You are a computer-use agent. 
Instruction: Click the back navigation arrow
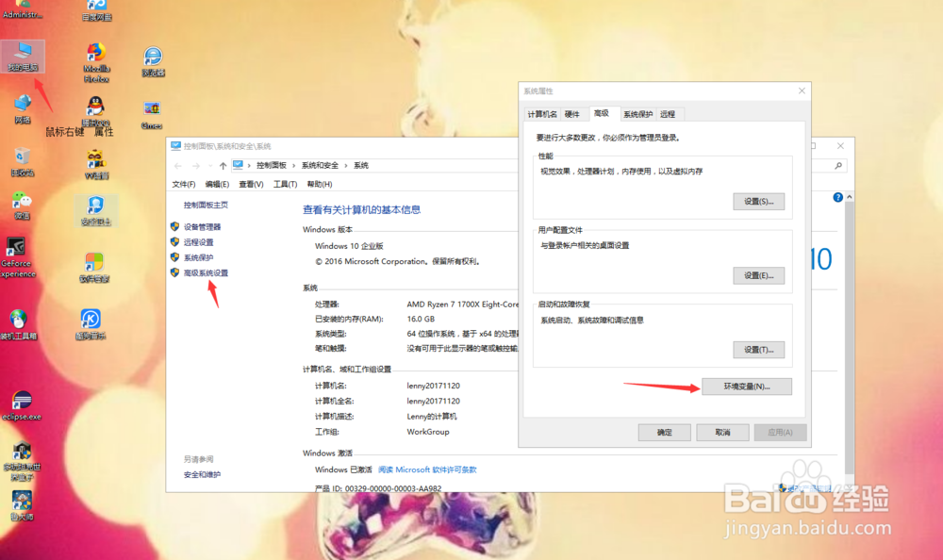(x=177, y=165)
